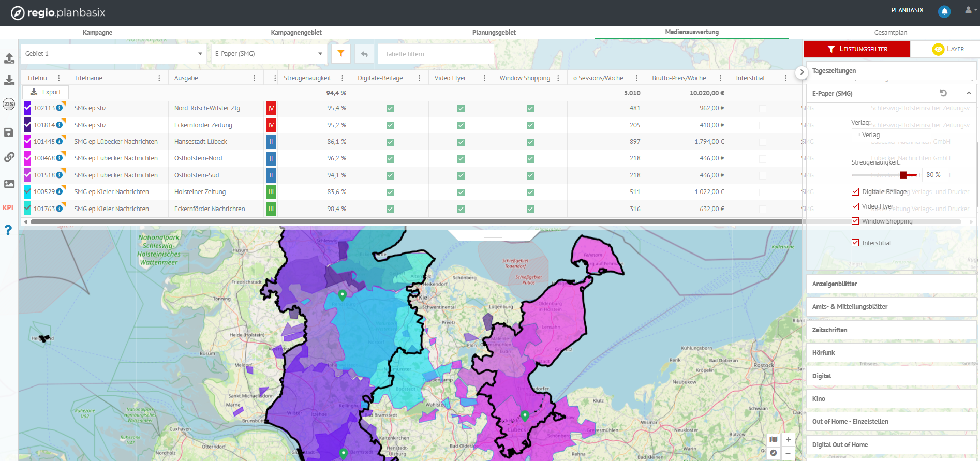Click the orange filter funnel icon

click(341, 54)
